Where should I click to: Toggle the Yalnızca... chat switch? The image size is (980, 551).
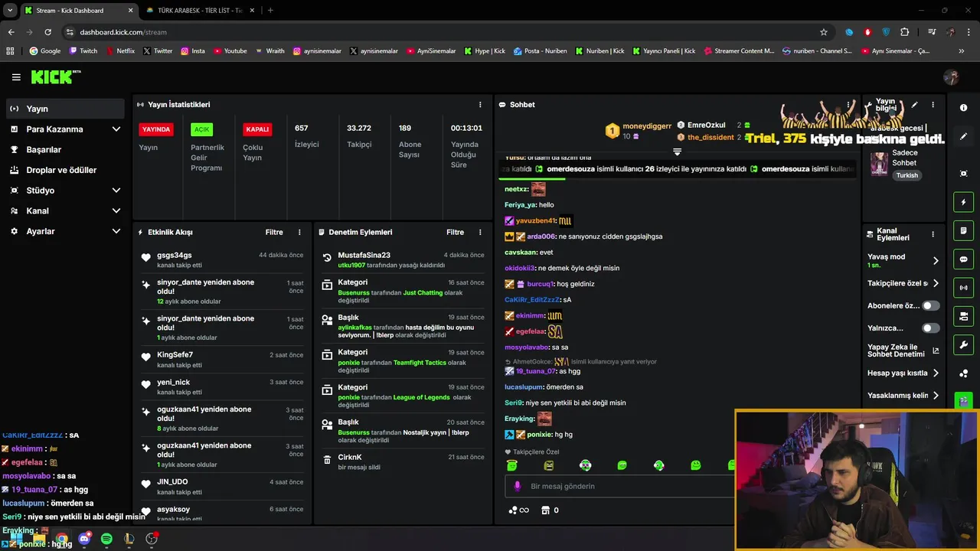click(x=930, y=328)
